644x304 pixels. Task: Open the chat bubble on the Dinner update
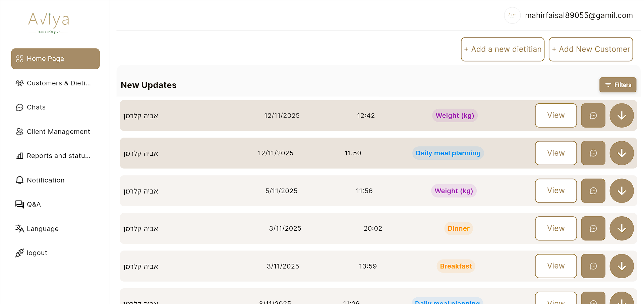pyautogui.click(x=593, y=228)
